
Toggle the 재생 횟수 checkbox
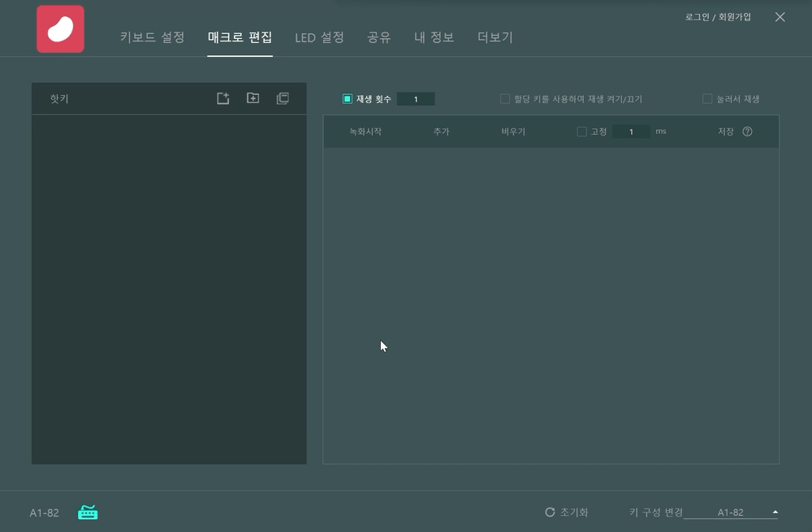[x=348, y=99]
